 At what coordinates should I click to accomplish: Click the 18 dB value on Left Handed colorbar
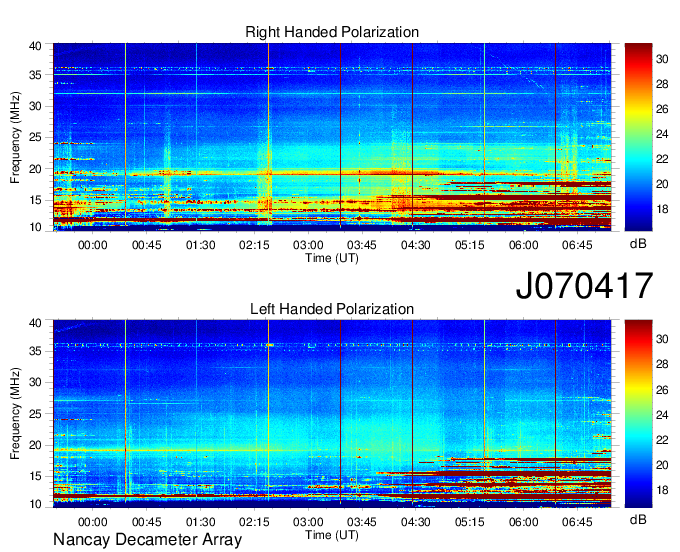[662, 490]
